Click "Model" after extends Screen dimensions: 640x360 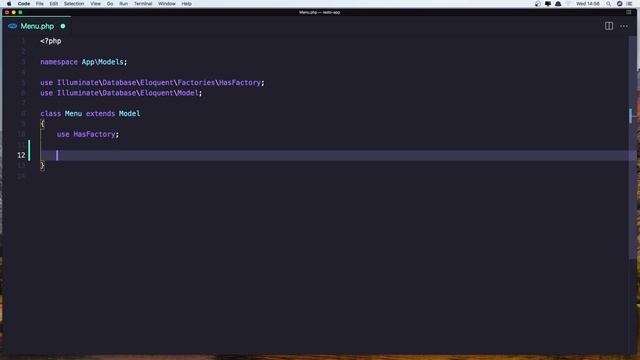(129, 113)
